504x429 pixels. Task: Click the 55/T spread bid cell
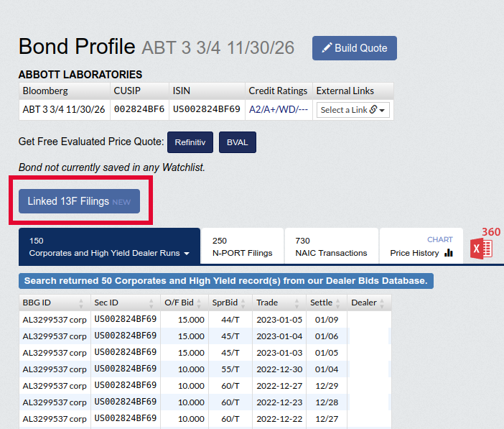click(x=230, y=369)
